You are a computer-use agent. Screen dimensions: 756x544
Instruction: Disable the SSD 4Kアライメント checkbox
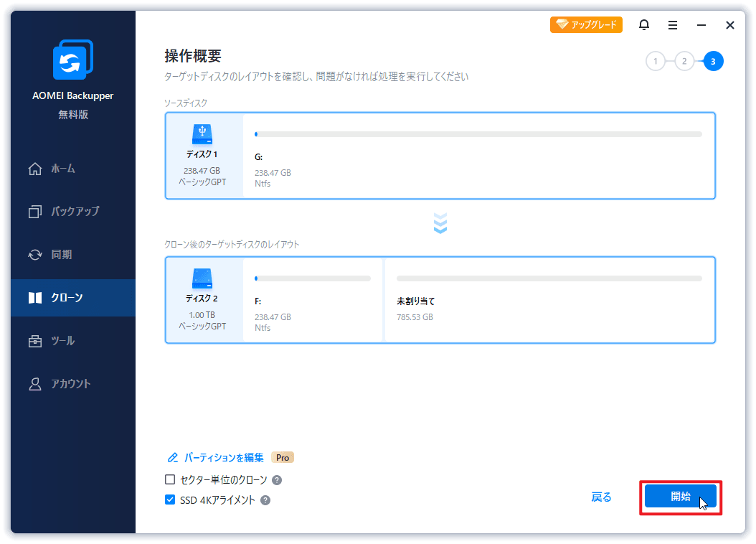point(170,500)
